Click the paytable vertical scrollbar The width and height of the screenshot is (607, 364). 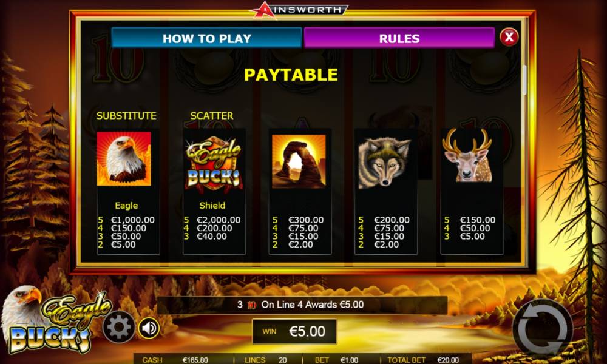click(x=525, y=80)
